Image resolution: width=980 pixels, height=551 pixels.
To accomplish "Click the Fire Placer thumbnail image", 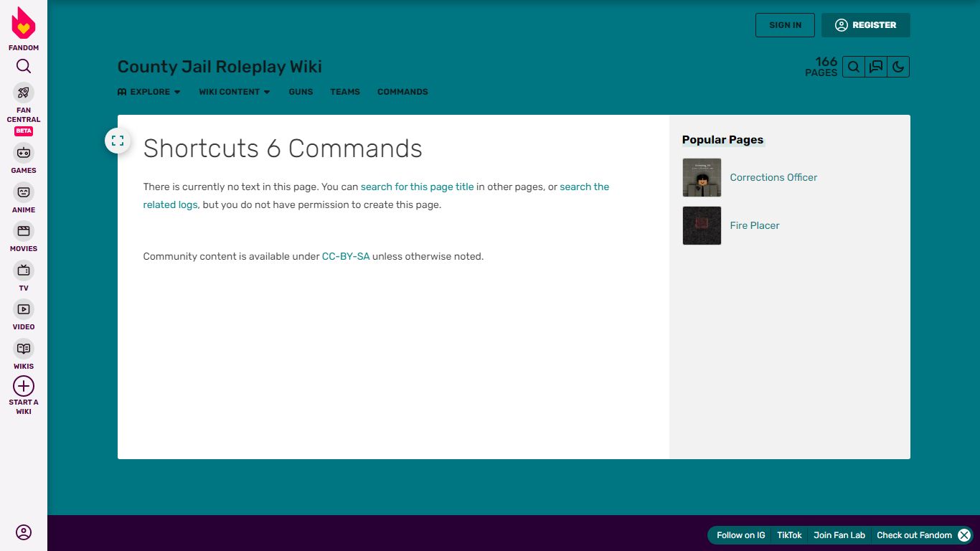I will click(x=702, y=225).
